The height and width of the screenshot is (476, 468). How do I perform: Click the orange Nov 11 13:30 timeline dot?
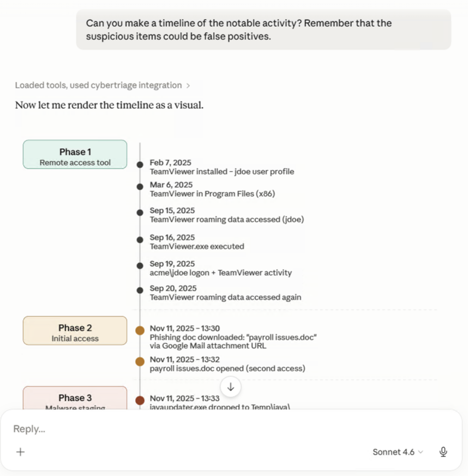140,330
